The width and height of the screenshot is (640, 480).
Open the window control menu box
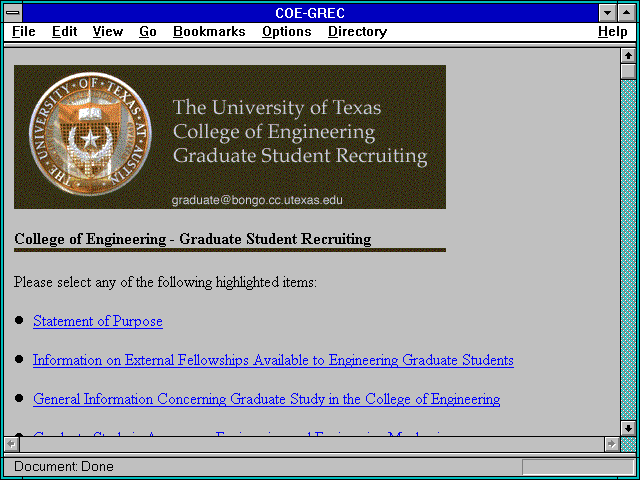pos(13,13)
